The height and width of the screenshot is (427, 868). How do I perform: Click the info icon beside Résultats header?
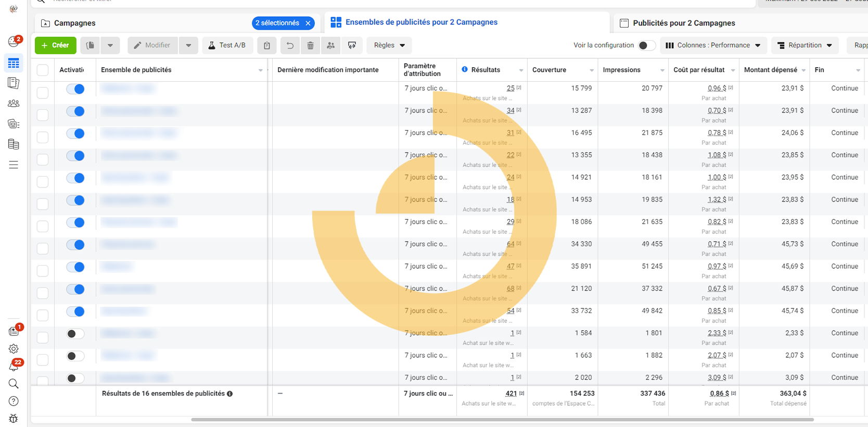465,69
